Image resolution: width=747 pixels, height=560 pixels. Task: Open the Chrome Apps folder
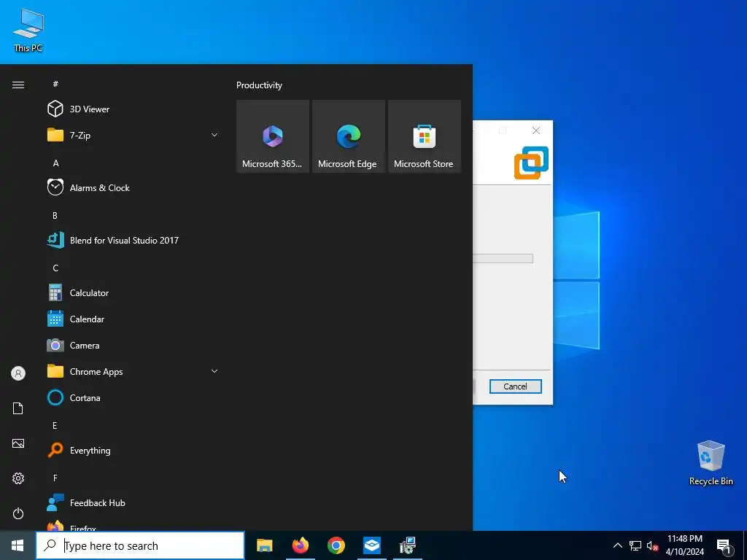pos(133,371)
